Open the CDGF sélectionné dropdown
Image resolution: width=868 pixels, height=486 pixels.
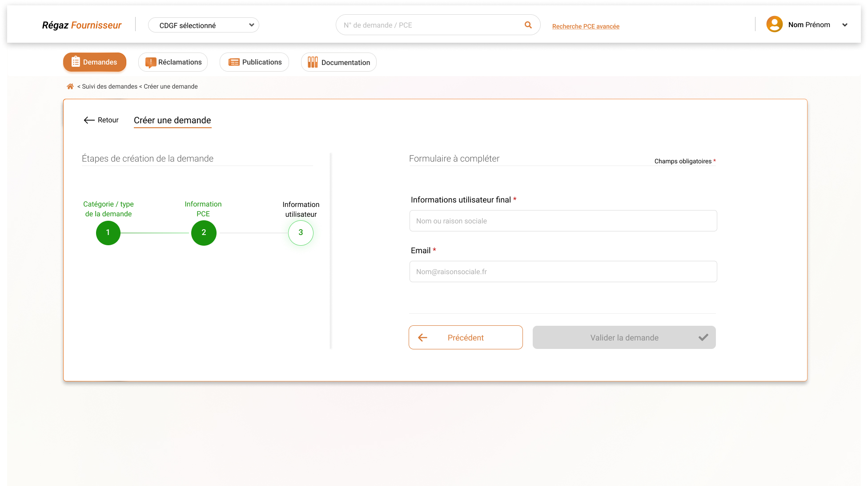pos(203,25)
